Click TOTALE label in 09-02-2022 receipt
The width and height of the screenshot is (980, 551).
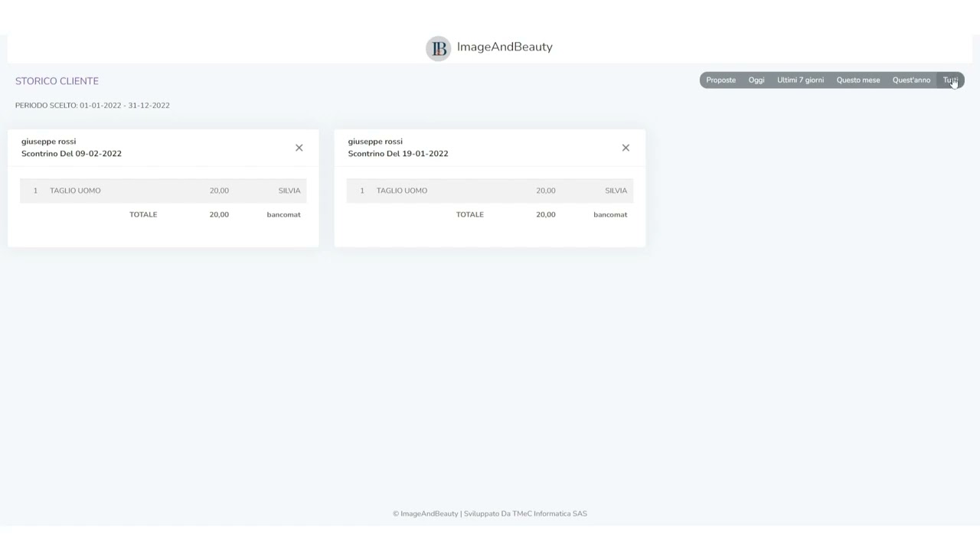point(143,215)
